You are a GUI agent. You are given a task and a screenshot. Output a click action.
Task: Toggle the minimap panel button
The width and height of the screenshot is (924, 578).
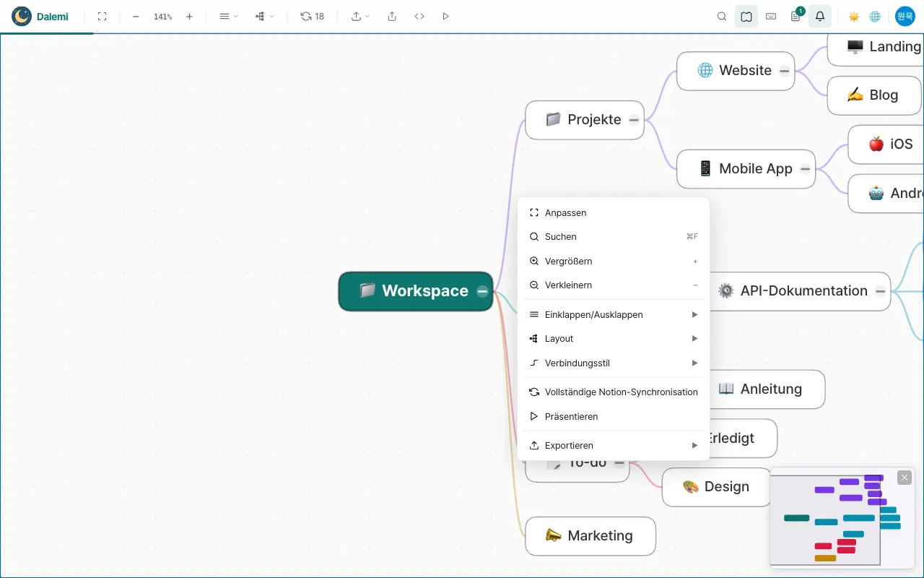click(746, 16)
